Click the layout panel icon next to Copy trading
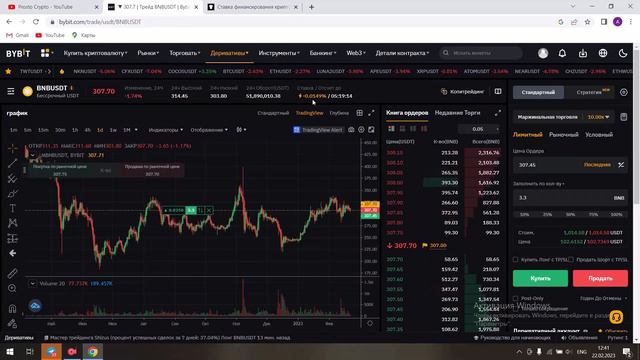This screenshot has width=640, height=360. (498, 91)
